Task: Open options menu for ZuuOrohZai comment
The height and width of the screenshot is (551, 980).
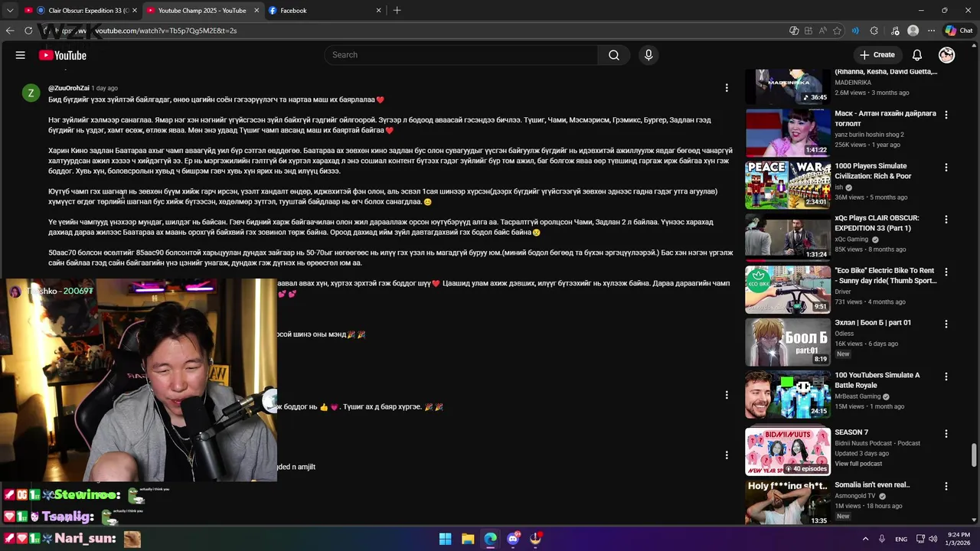Action: (727, 88)
